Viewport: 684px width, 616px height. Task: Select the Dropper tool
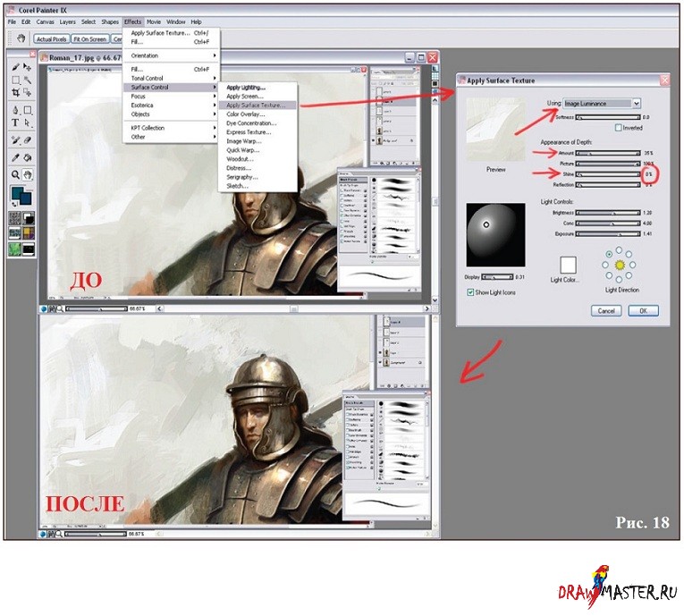pyautogui.click(x=16, y=157)
